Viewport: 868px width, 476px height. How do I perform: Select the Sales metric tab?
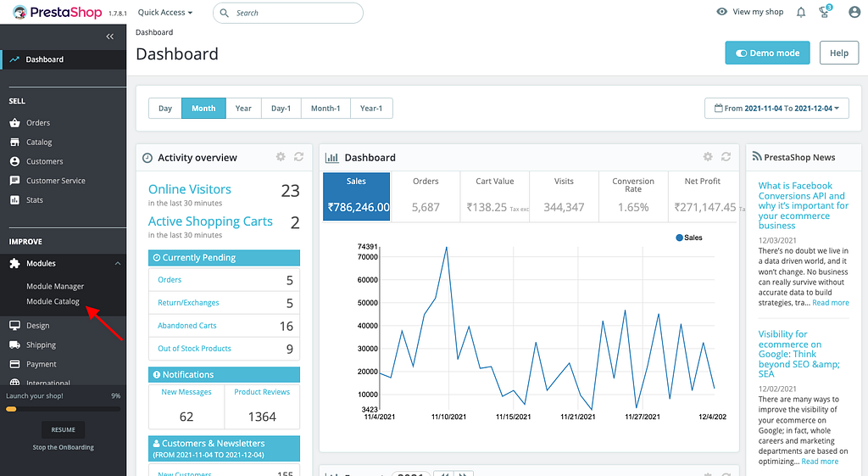click(x=357, y=197)
